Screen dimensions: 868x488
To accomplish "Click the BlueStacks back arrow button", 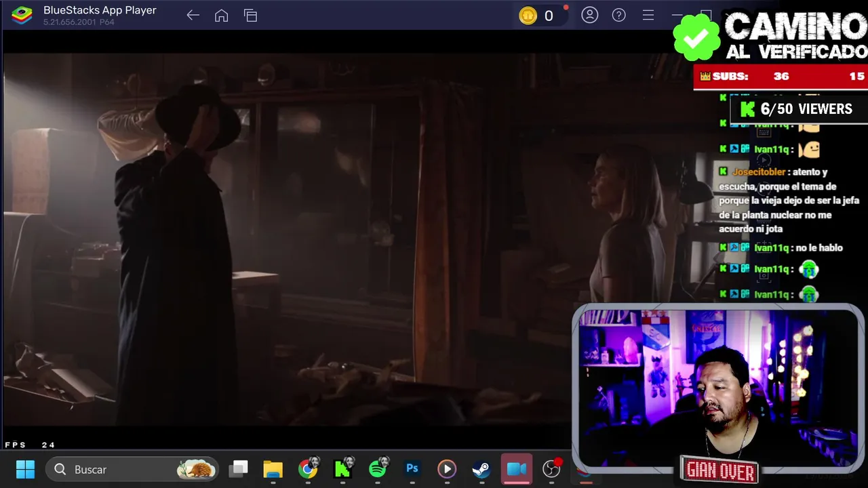I will point(193,16).
